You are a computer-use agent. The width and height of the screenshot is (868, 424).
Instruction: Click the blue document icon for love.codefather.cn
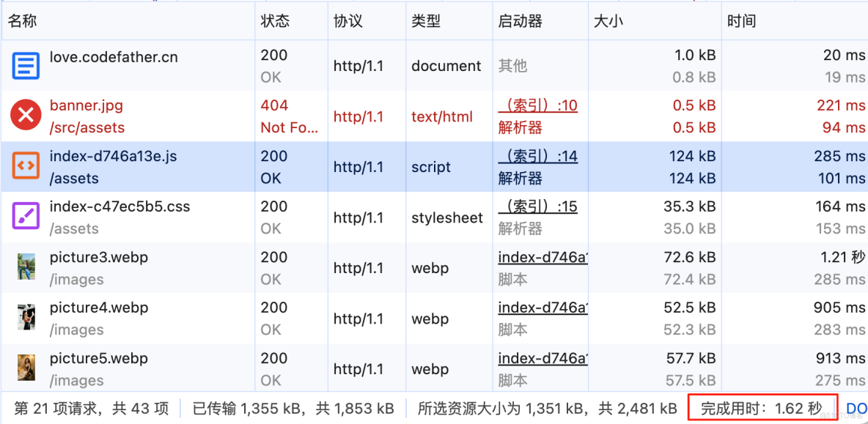click(x=26, y=65)
